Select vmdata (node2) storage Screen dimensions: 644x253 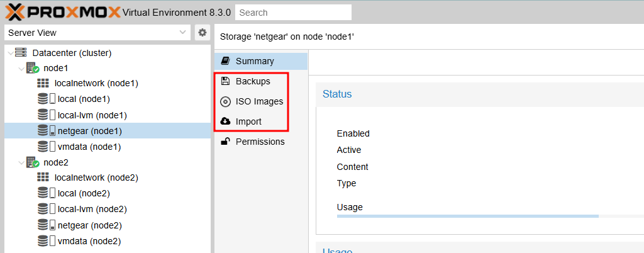(x=89, y=241)
